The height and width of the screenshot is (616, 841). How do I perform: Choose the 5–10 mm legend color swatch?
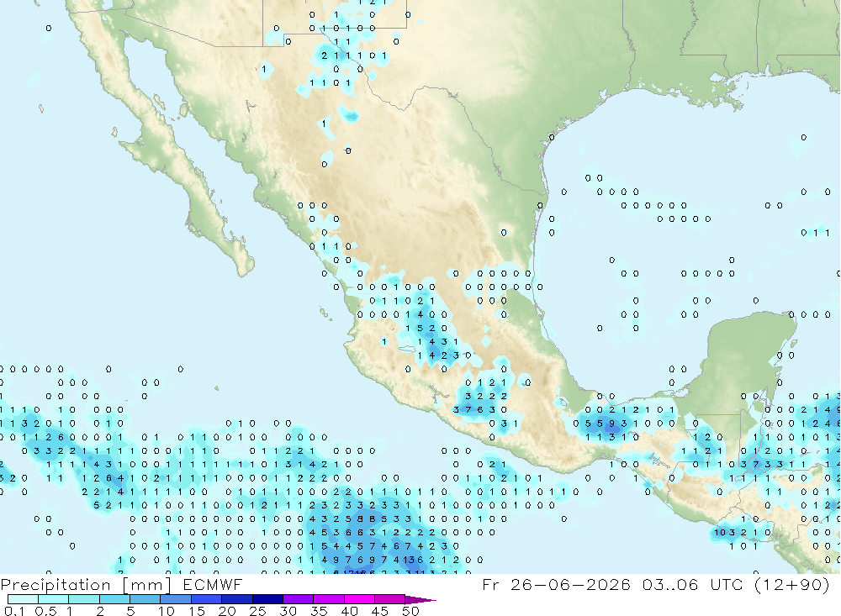145,599
